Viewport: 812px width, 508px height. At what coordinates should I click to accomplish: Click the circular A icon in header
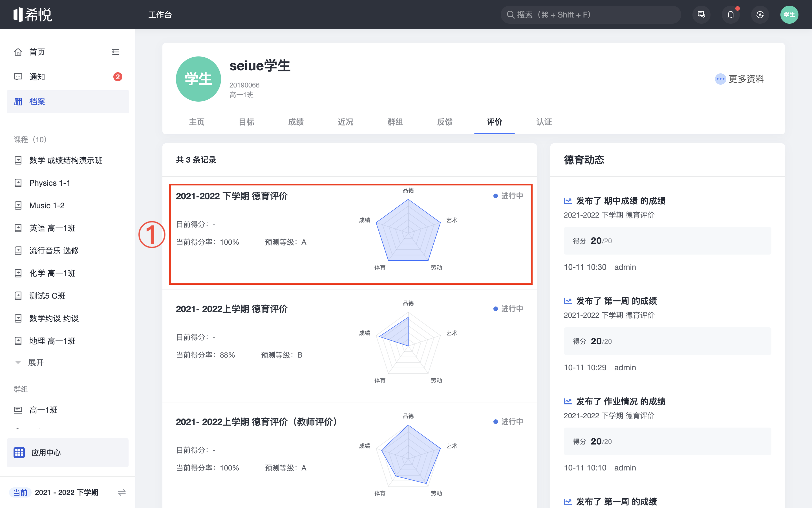[x=760, y=15]
